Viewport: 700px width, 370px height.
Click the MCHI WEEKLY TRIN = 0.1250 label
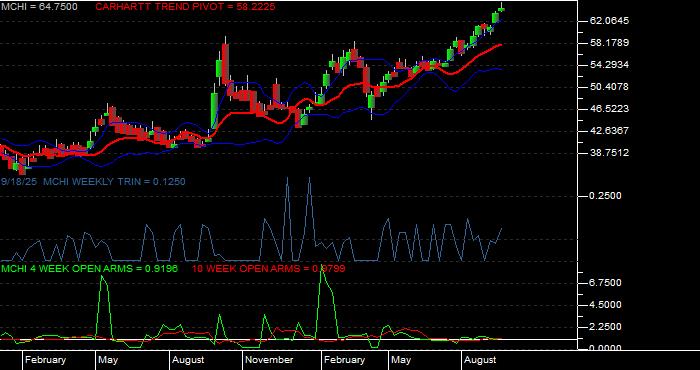pos(114,182)
